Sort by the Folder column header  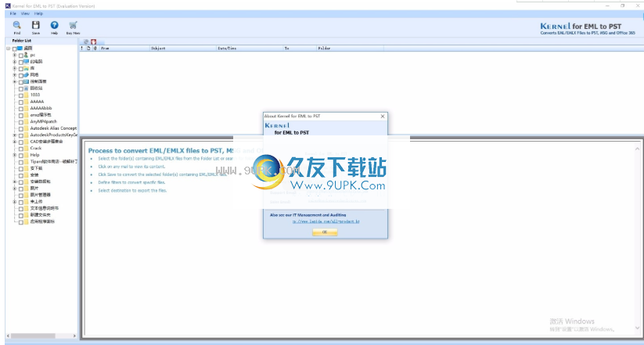pyautogui.click(x=350, y=48)
